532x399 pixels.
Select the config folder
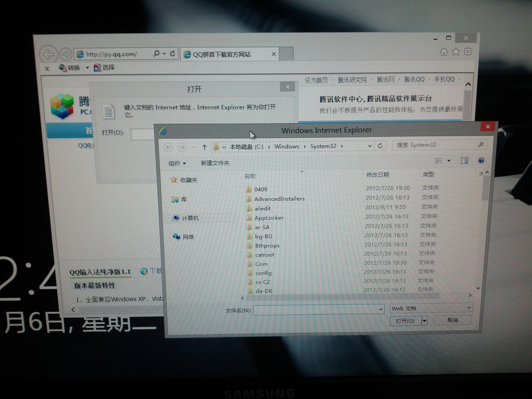pos(260,273)
